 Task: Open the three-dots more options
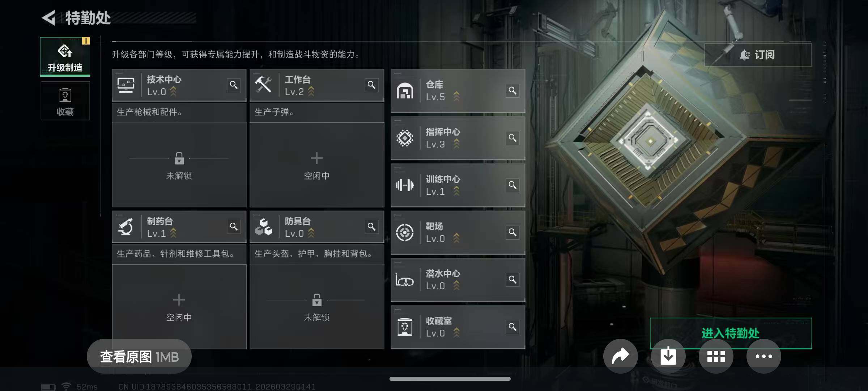[x=763, y=356]
